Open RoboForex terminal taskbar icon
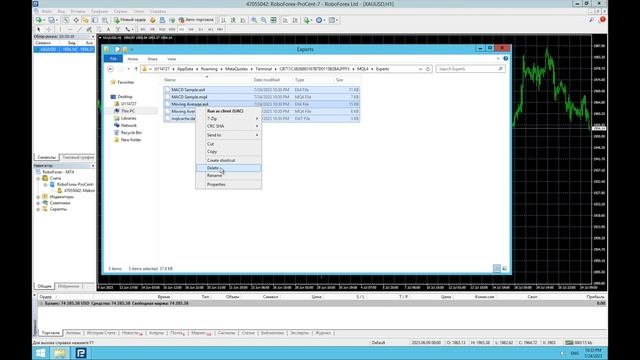The height and width of the screenshot is (360, 640). (81, 353)
